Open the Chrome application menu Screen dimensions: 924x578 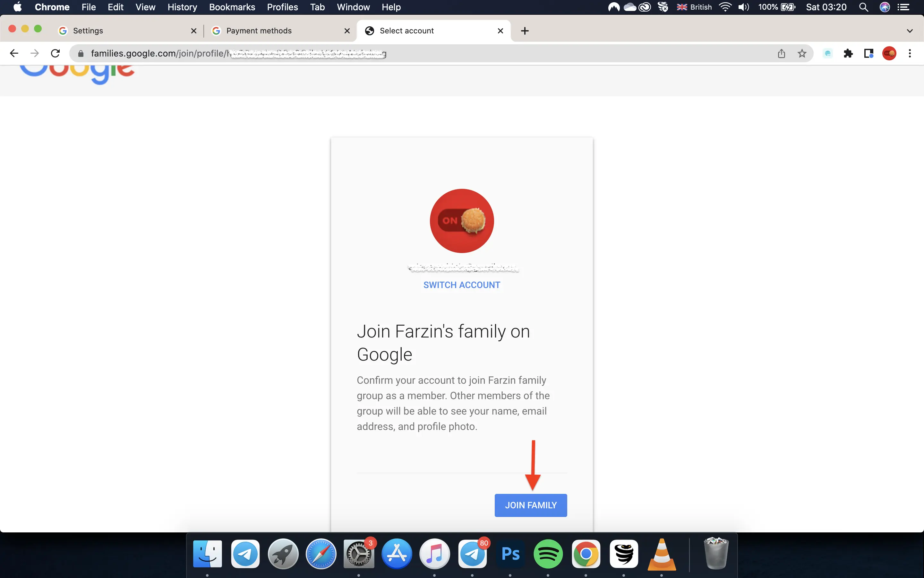pos(52,7)
